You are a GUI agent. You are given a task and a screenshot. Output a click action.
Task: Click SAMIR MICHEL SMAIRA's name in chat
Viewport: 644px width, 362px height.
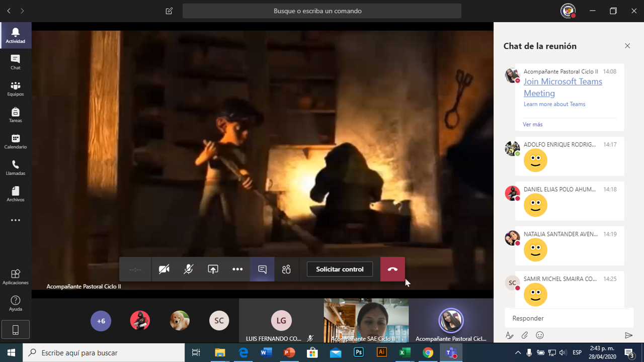pos(560,279)
